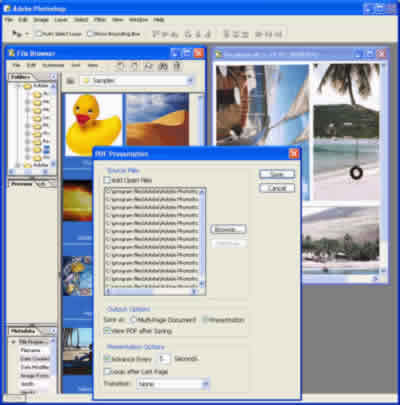Toggle View PDF after Saving checkbox
400x405 pixels.
click(x=107, y=331)
